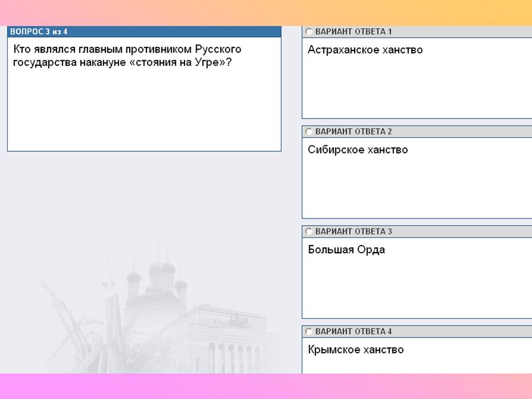The width and height of the screenshot is (532, 399).
Task: Click the "ВАРИАНТ ОТВЕТА 2" header label
Action: pyautogui.click(x=354, y=132)
